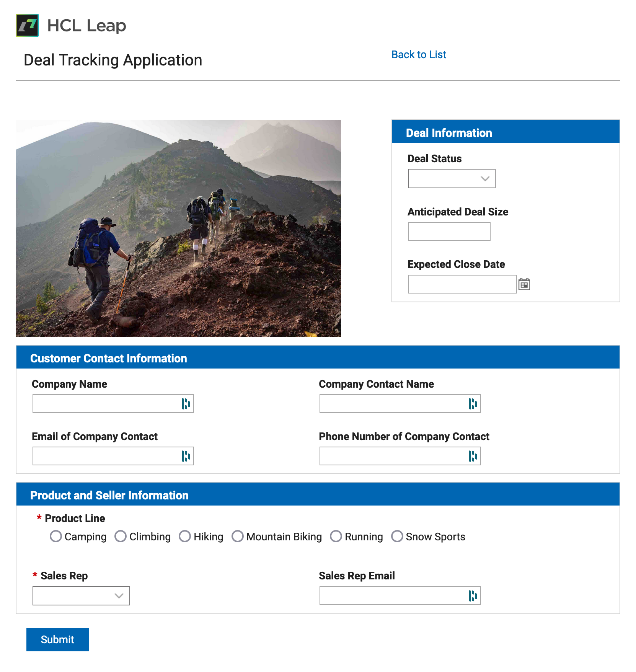Image resolution: width=636 pixels, height=672 pixels.
Task: Click the HCL Leap logo icon
Action: (27, 25)
